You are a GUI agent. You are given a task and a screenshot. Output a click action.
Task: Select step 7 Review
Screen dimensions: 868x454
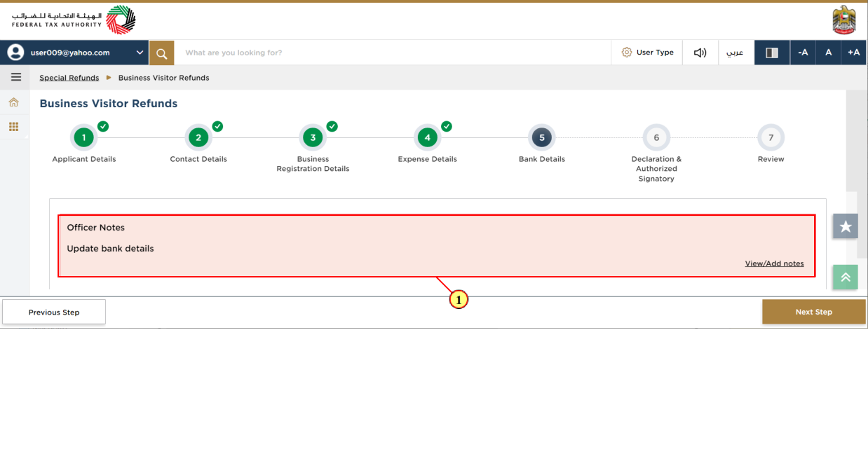[x=771, y=138]
